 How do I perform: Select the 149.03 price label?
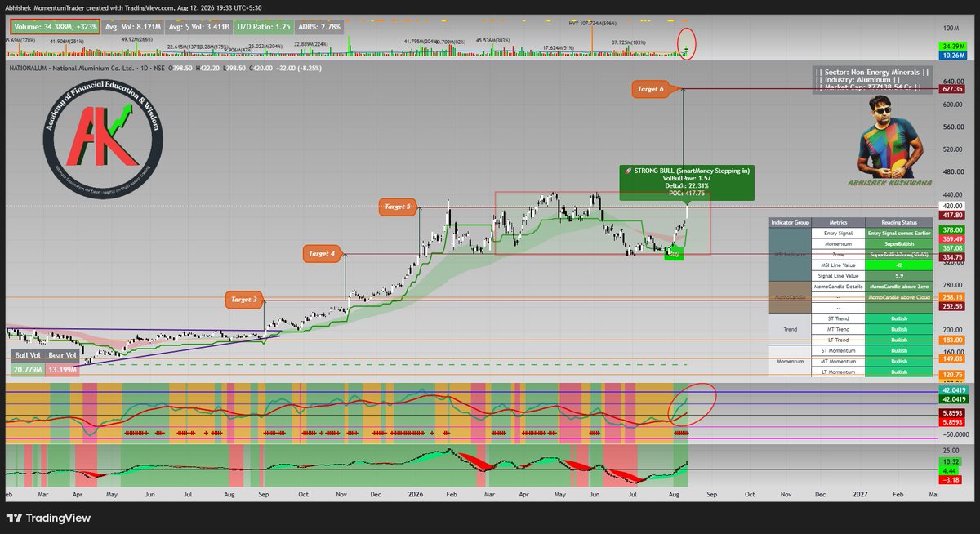(x=953, y=358)
